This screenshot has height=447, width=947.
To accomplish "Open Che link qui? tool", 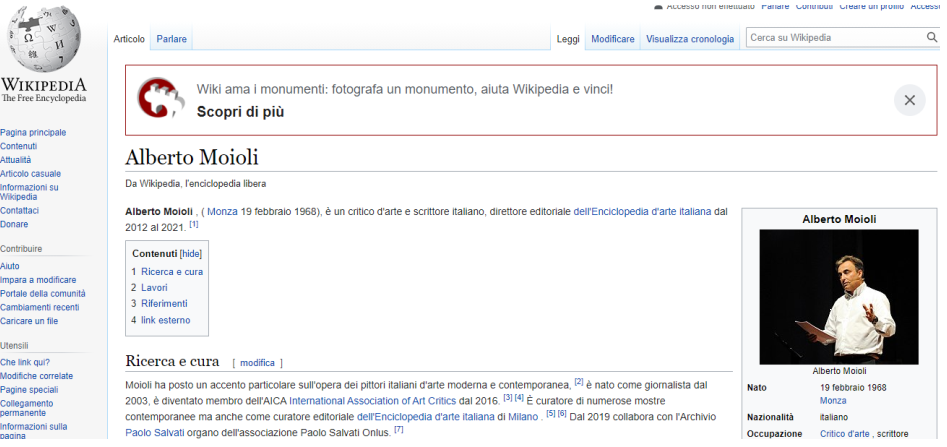I will point(25,362).
